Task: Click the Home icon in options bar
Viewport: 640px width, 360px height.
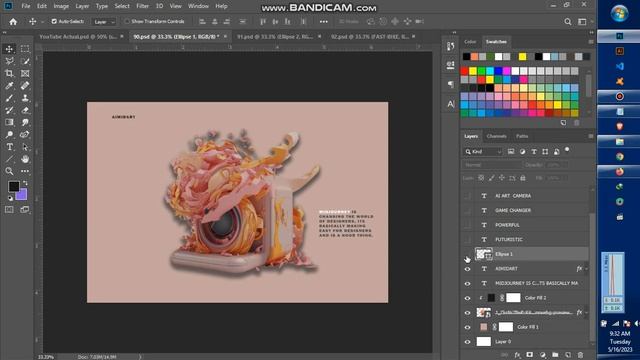Action: click(13, 22)
